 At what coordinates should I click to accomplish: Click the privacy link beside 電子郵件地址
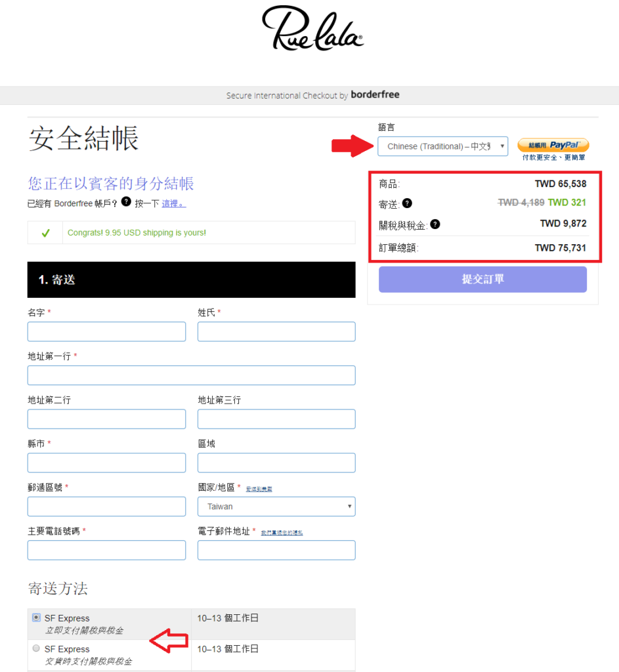[x=282, y=533]
